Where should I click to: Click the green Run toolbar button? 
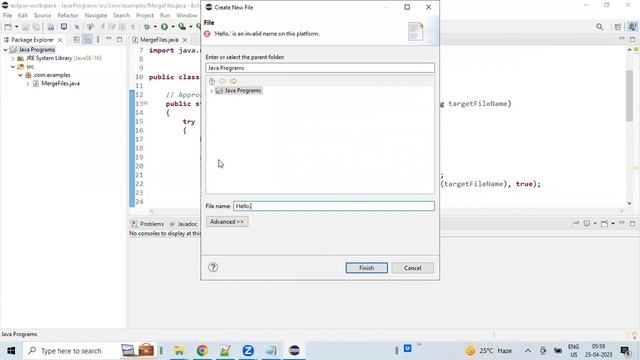click(164, 27)
